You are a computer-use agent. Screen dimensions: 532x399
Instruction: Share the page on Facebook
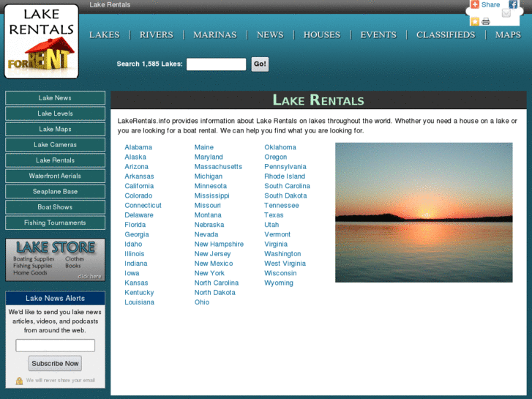tap(513, 4)
